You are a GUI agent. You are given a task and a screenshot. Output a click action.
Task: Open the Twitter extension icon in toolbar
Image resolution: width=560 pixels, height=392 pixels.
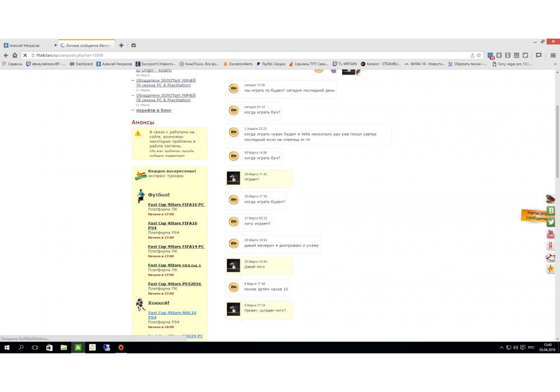(525, 55)
